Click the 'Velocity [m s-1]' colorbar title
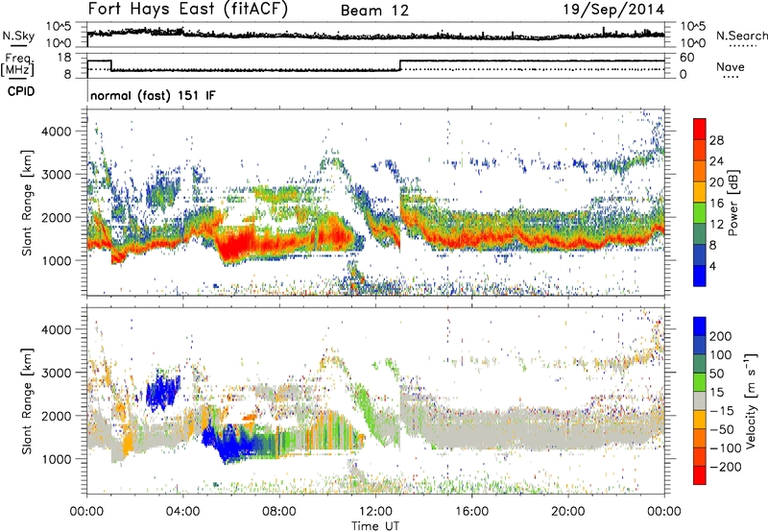The image size is (768, 532). (x=751, y=401)
